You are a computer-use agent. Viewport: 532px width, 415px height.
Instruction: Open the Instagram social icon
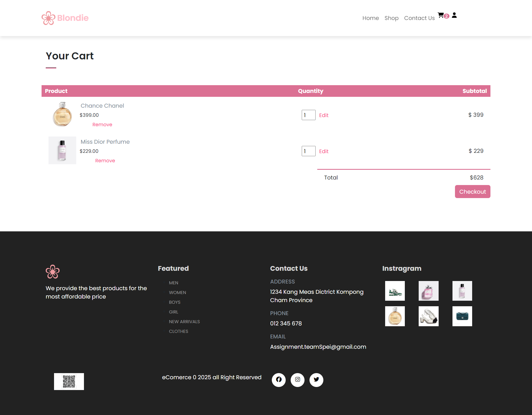pos(298,379)
